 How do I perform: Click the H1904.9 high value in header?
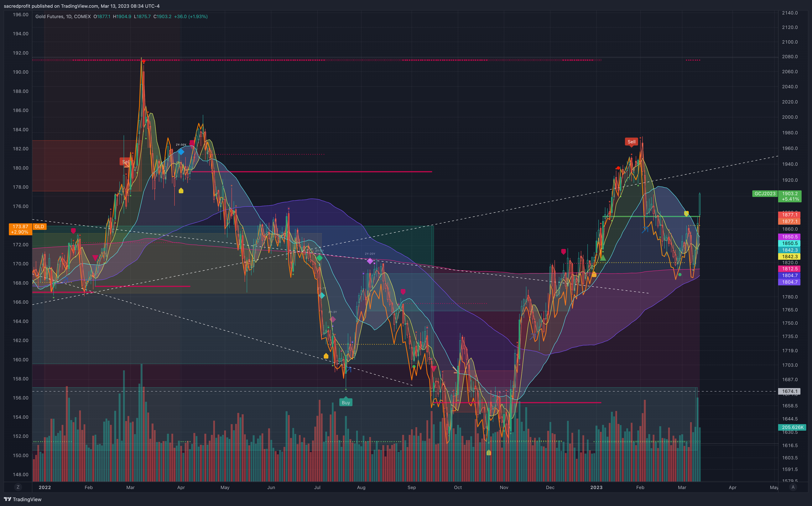(x=122, y=16)
